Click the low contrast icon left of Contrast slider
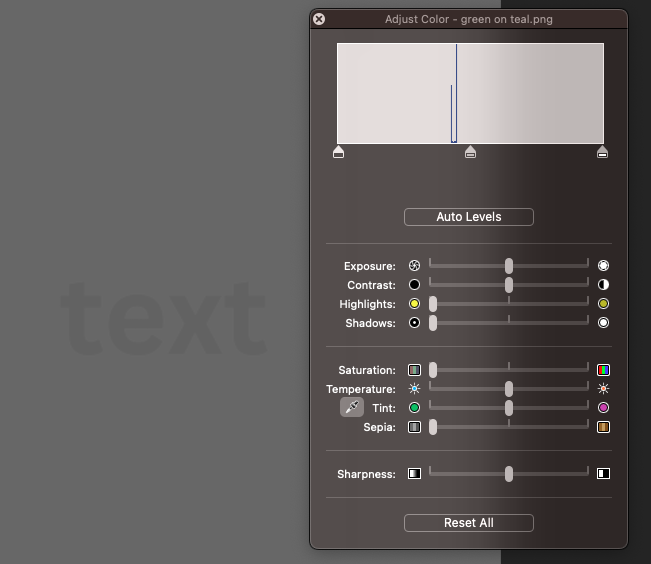The height and width of the screenshot is (564, 651). (x=415, y=285)
